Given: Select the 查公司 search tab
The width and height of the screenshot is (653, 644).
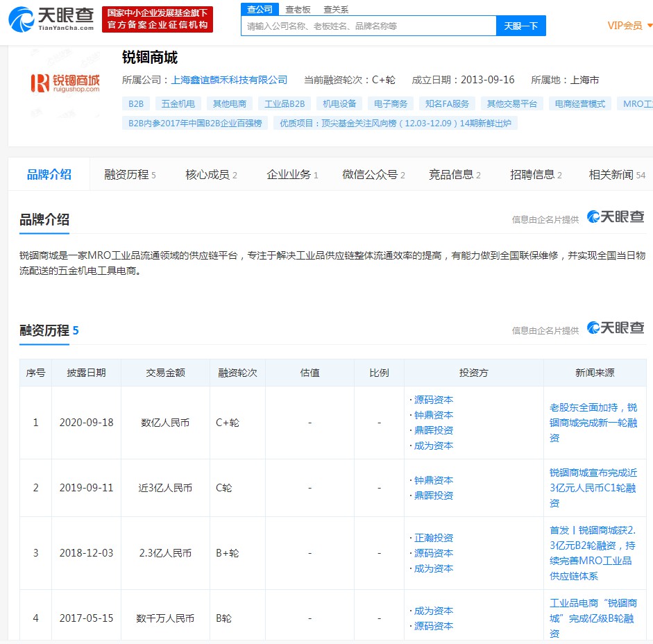Looking at the screenshot, I should 260,9.
